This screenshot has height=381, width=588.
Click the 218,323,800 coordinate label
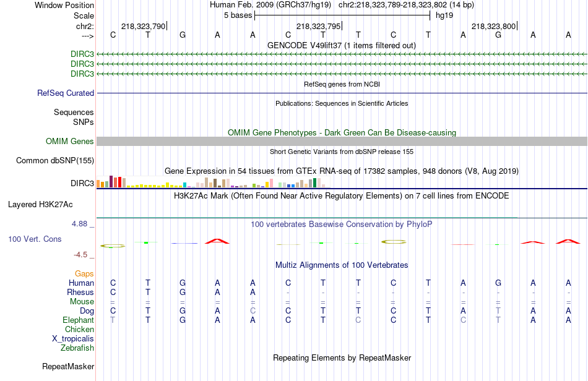(493, 26)
